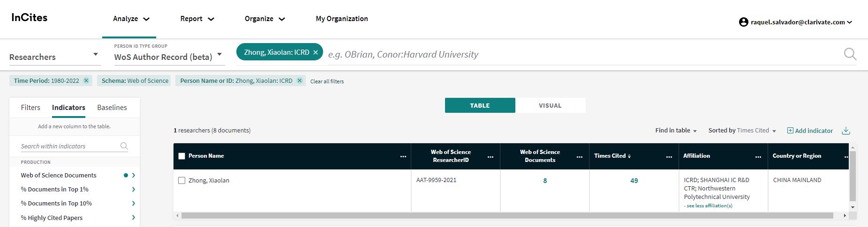Image resolution: width=868 pixels, height=227 pixels.
Task: Focus the Search within indicators field
Action: pyautogui.click(x=69, y=146)
